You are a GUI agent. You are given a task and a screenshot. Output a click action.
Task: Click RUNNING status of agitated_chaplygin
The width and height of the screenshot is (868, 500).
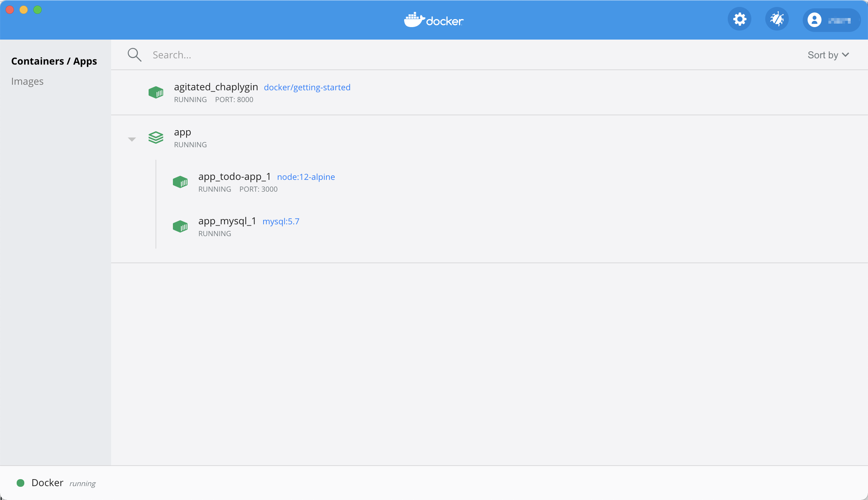click(191, 100)
